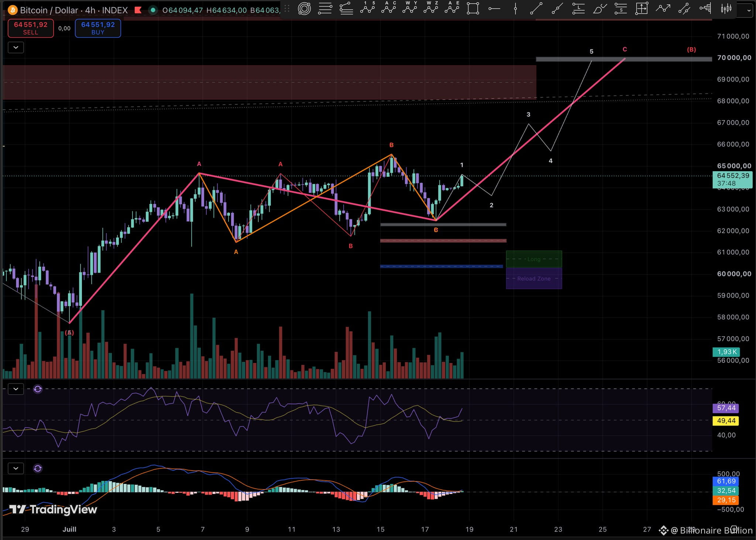Select the Trend Line tool

[x=536, y=8]
